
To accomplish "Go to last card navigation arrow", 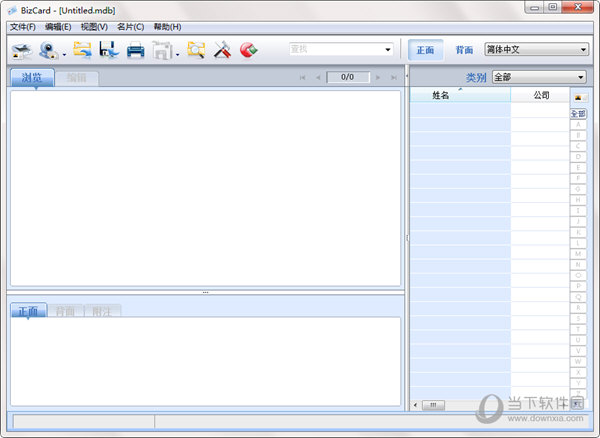I will tap(393, 77).
